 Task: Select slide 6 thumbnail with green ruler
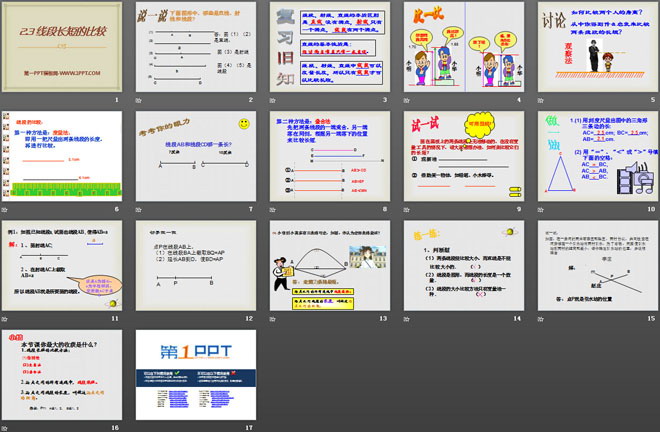pyautogui.click(x=62, y=156)
